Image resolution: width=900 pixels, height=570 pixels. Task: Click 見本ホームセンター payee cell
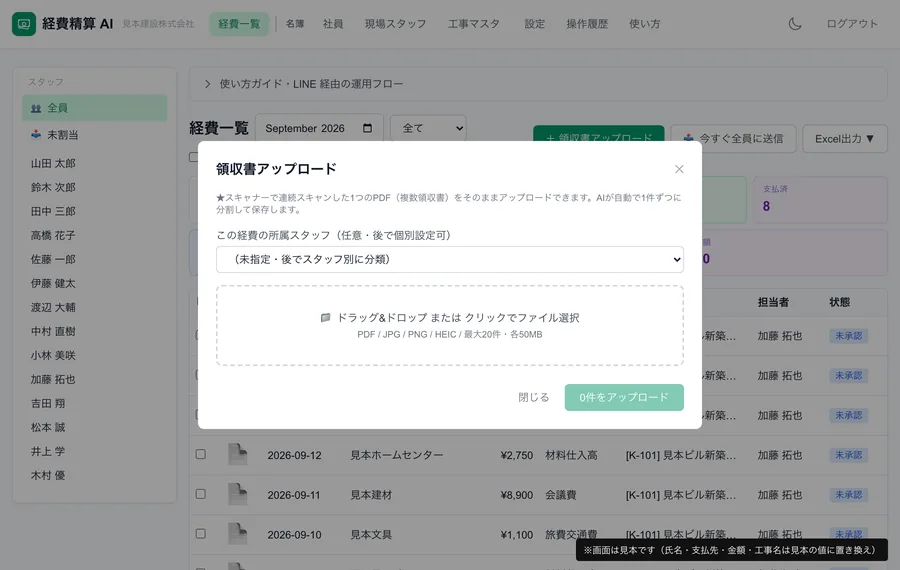pyautogui.click(x=397, y=455)
